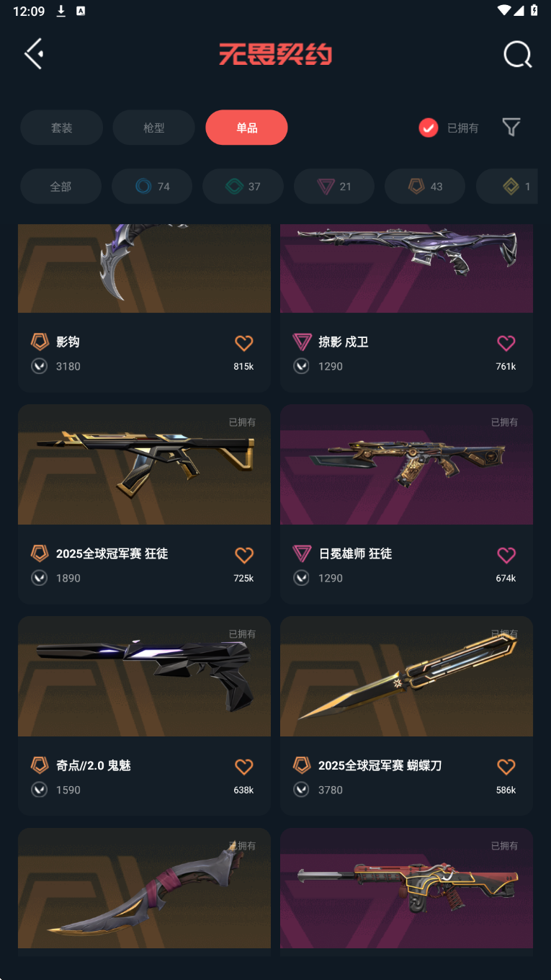Image resolution: width=551 pixels, height=980 pixels.
Task: Filter by the green diamond tier with 37
Action: (x=243, y=187)
